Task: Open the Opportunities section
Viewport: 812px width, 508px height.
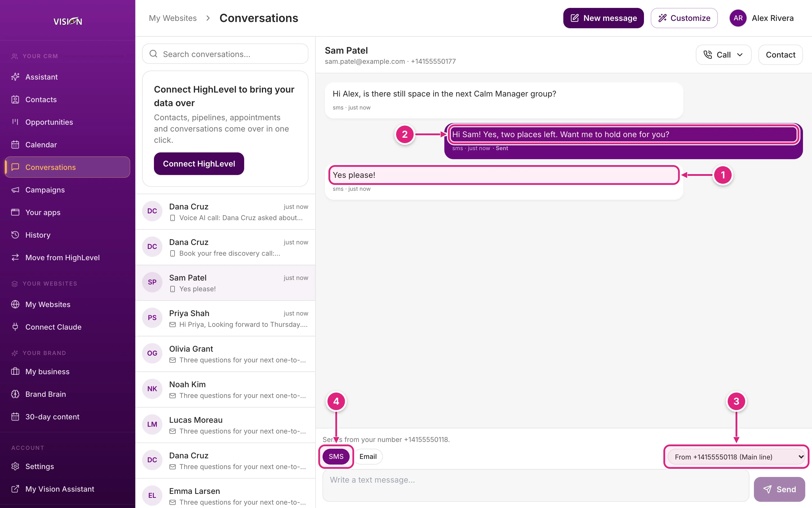Action: 67,122
